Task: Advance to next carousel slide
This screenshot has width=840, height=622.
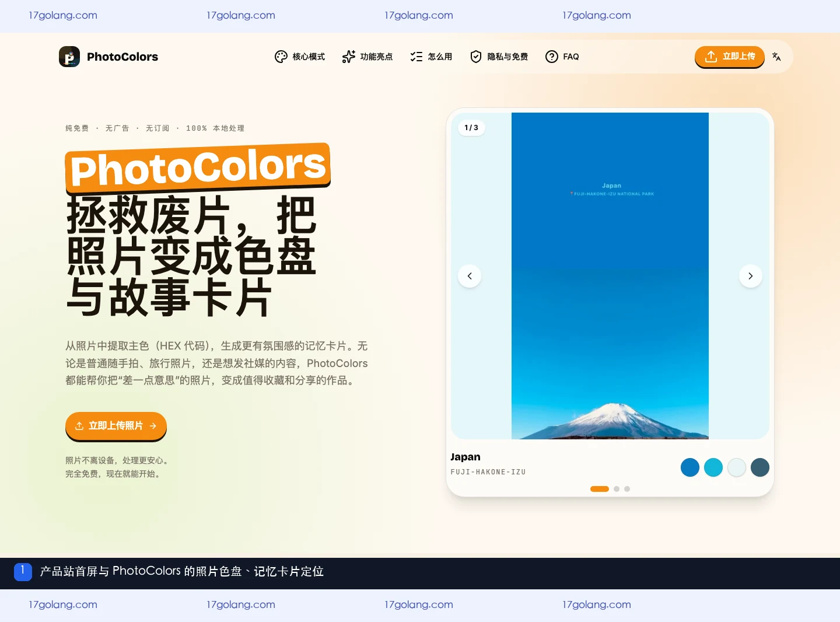Action: pyautogui.click(x=751, y=276)
